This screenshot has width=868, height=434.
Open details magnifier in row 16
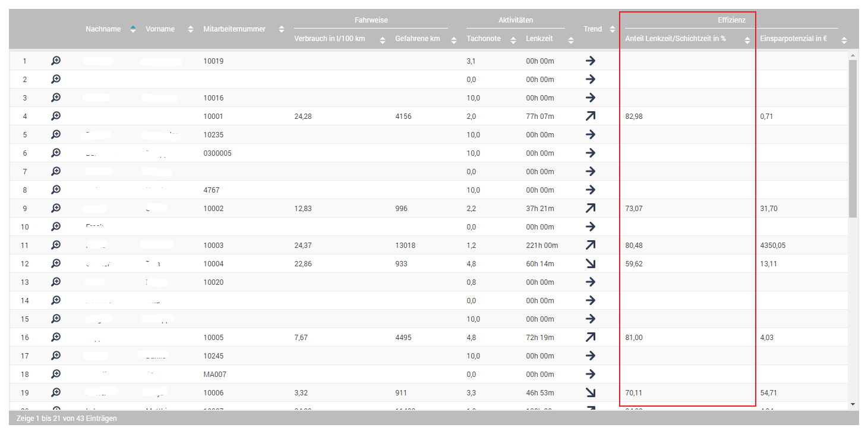56,337
